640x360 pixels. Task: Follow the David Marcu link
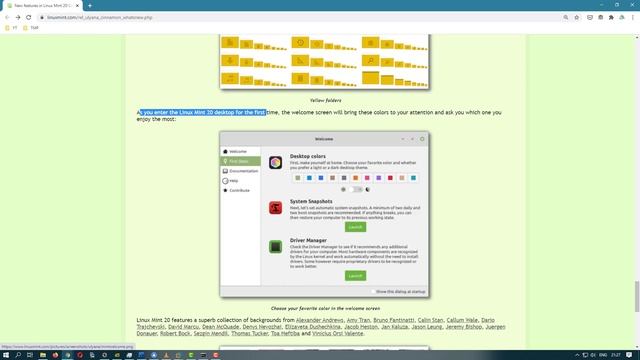(x=183, y=327)
